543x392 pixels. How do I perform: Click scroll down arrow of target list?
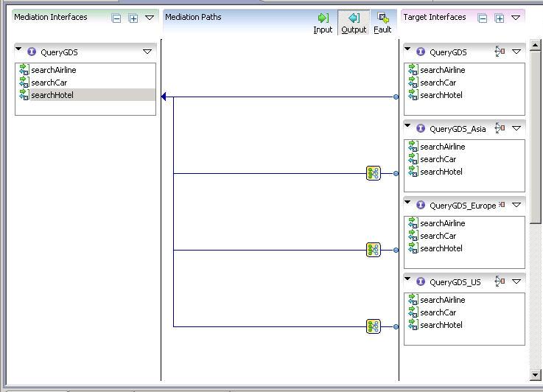535,374
